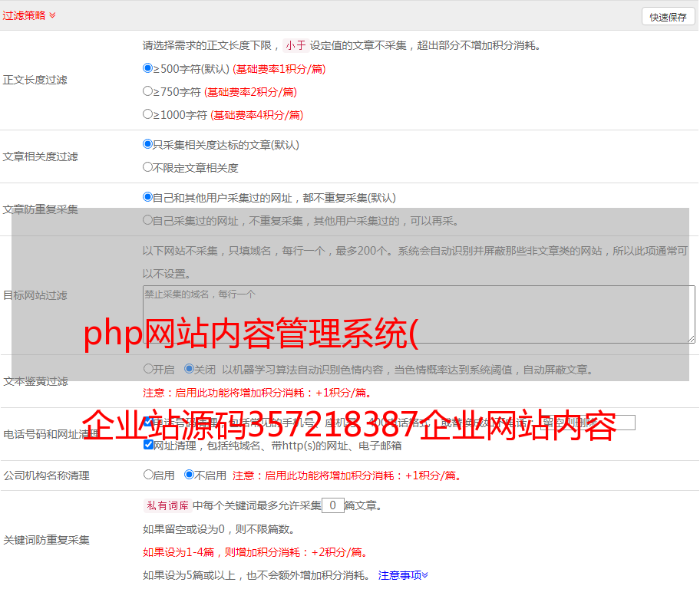Select 自己和其他用户采集过的网址 radio
The image size is (700, 589).
148,197
